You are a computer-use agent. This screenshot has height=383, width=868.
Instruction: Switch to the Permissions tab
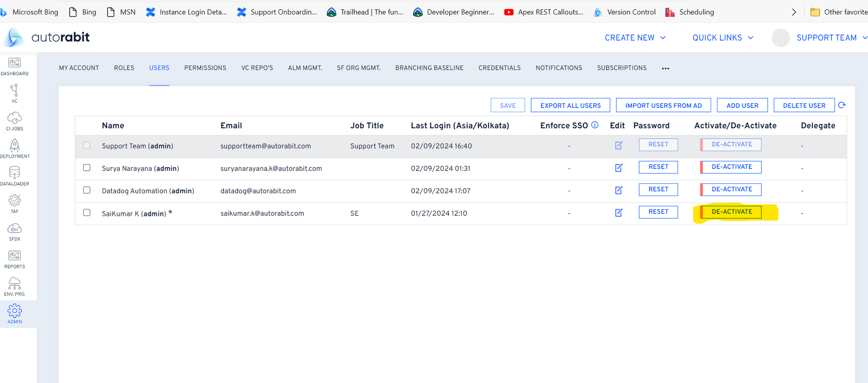(x=205, y=68)
